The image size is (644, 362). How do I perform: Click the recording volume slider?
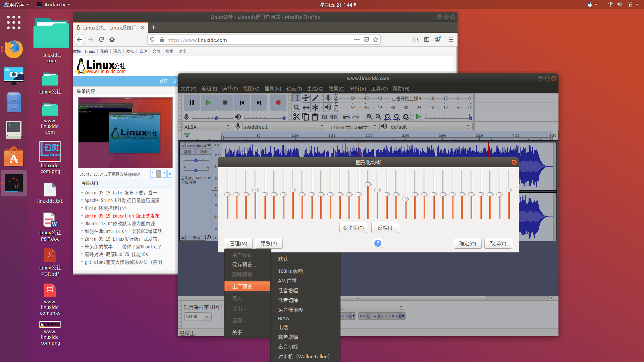[x=212, y=117]
